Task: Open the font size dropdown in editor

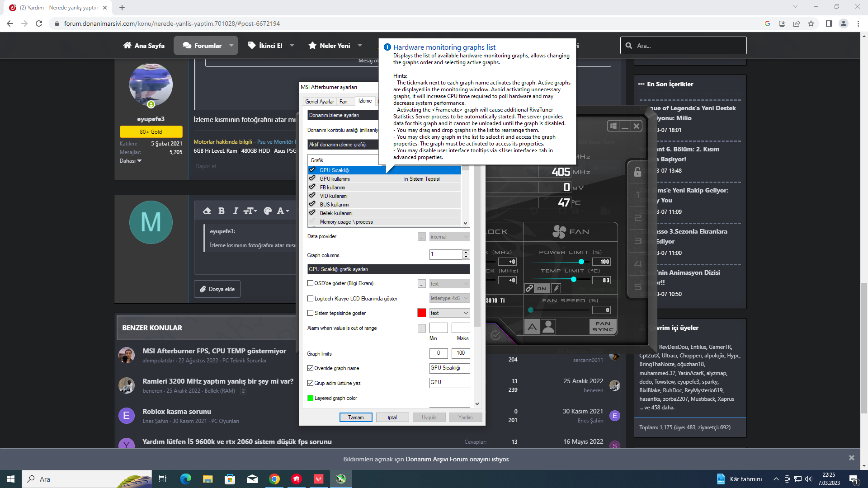Action: 250,211
